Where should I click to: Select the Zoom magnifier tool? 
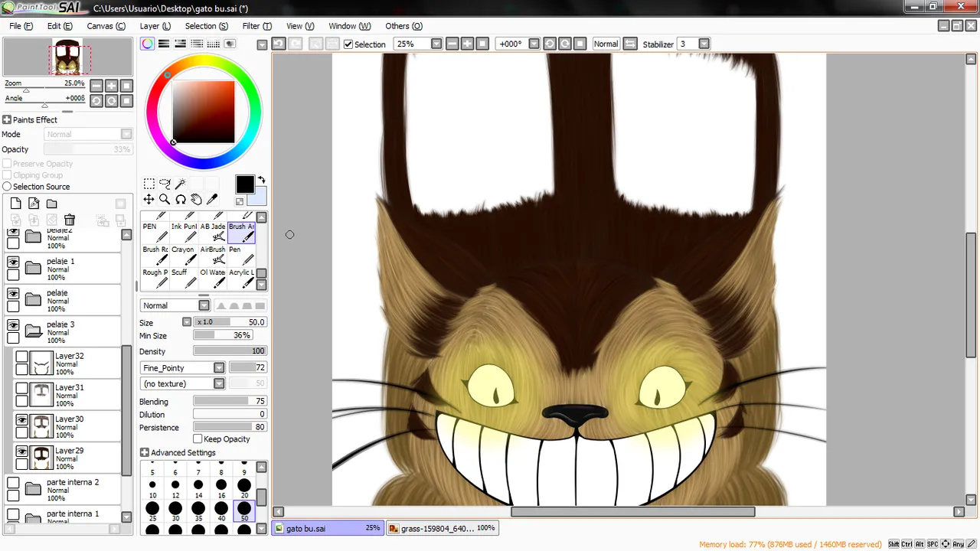coord(165,199)
